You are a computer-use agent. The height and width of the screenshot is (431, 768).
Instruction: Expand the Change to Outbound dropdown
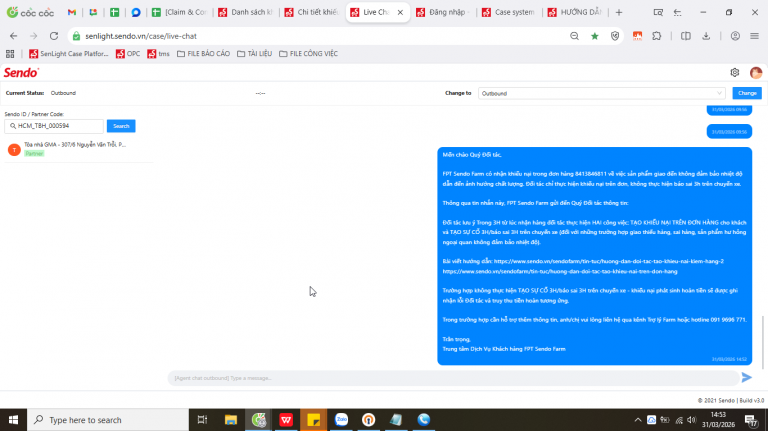coord(601,93)
